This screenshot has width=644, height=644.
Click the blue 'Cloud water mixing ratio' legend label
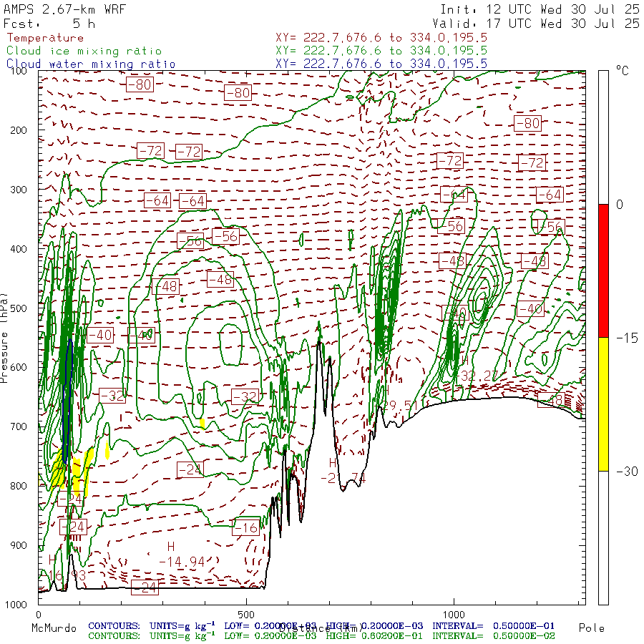click(x=91, y=64)
